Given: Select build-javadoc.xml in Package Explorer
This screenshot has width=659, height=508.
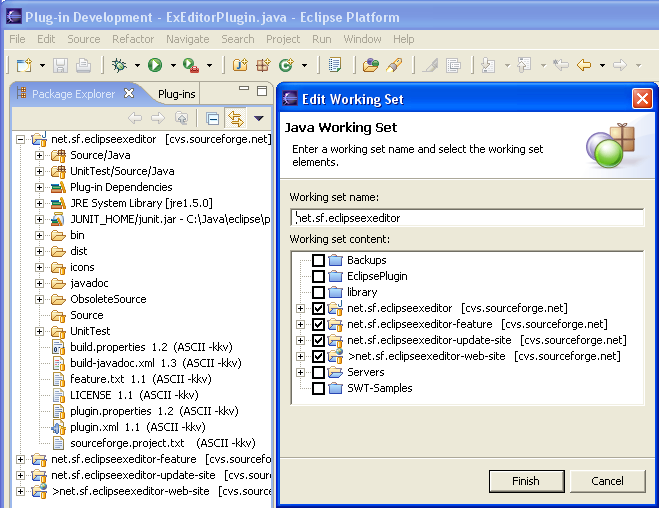Looking at the screenshot, I should (x=146, y=363).
